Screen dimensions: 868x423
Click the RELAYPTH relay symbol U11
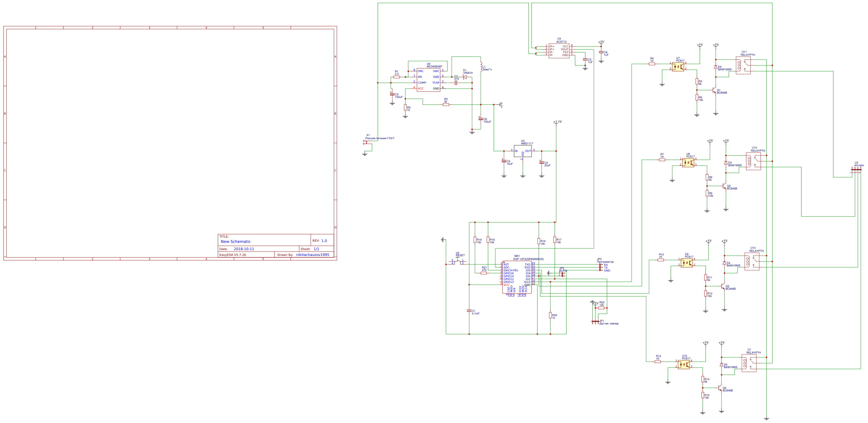point(743,65)
